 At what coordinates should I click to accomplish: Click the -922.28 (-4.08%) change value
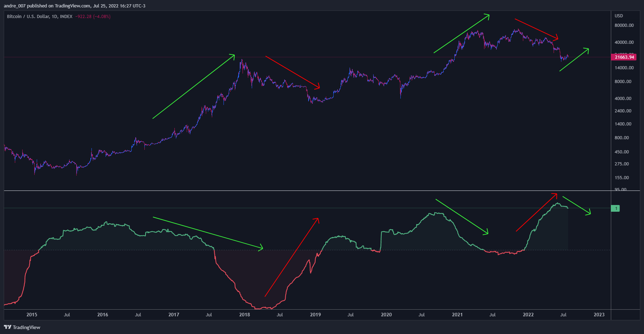pos(93,17)
